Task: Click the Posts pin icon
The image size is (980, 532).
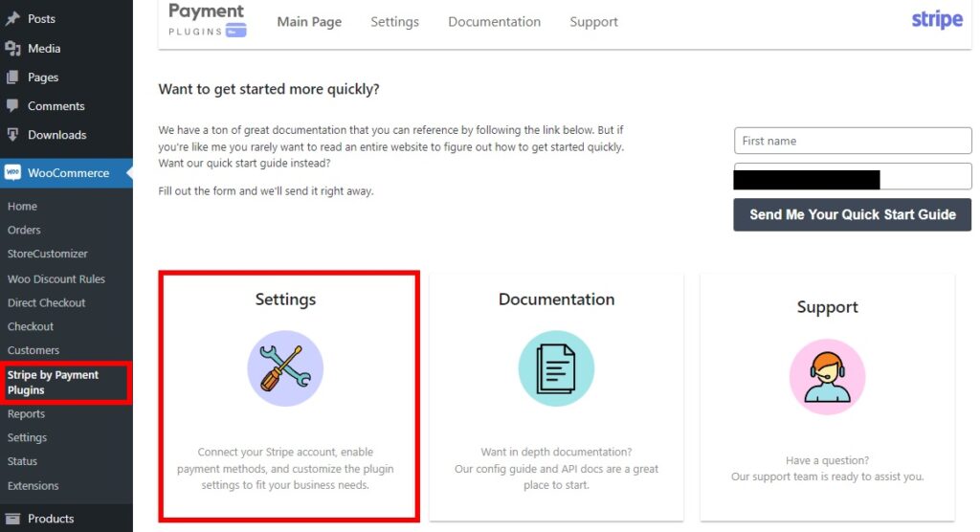Action: click(x=12, y=19)
